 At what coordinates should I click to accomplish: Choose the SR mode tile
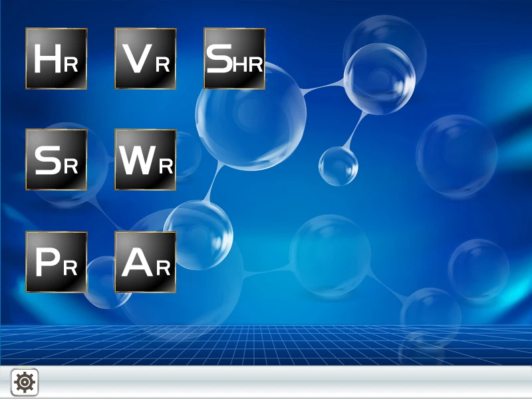coord(57,160)
